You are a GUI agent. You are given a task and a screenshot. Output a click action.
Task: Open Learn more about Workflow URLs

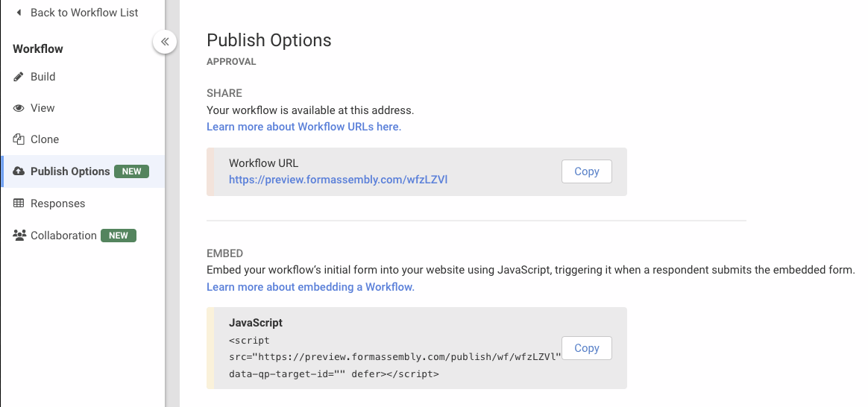pos(304,127)
